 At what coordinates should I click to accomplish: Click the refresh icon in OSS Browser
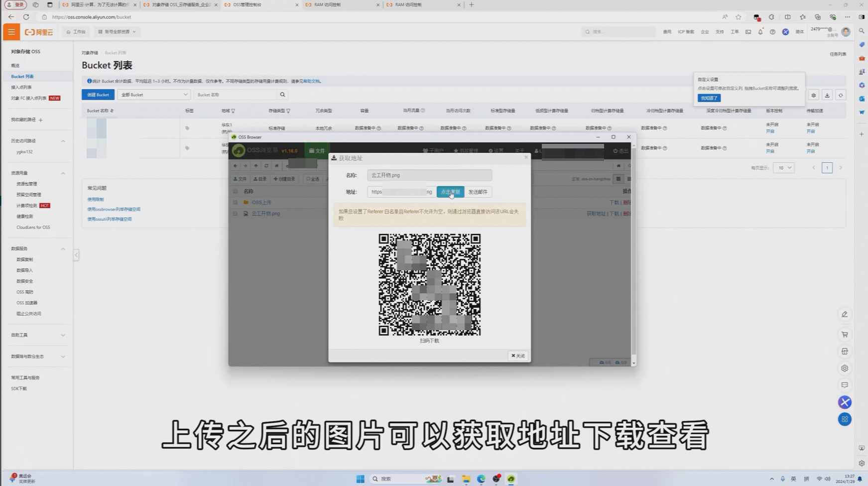266,166
